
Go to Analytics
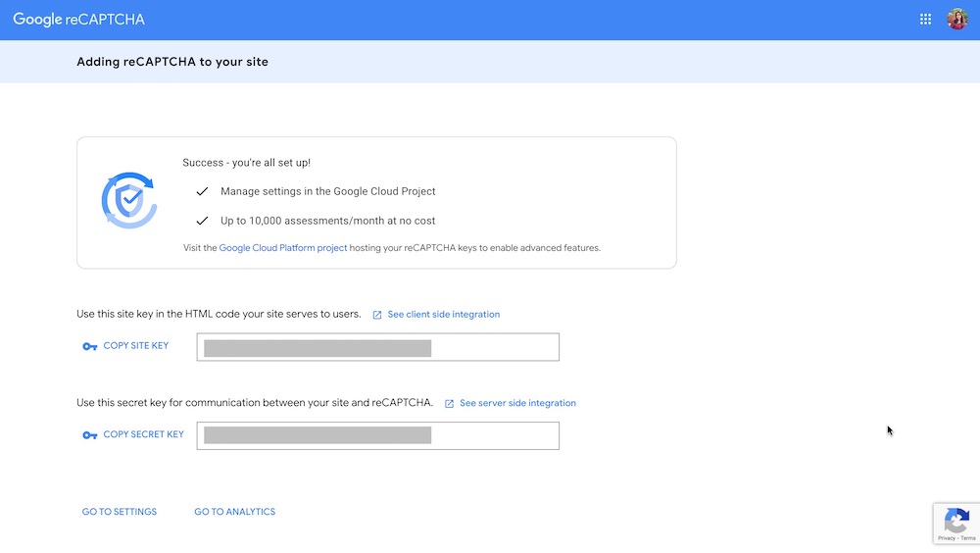pyautogui.click(x=234, y=512)
